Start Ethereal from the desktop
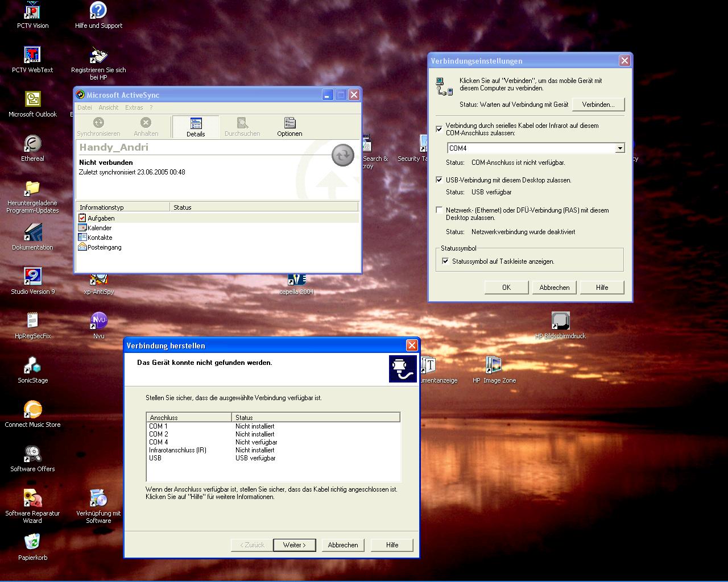Viewport: 728px width, 582px height. (x=32, y=148)
